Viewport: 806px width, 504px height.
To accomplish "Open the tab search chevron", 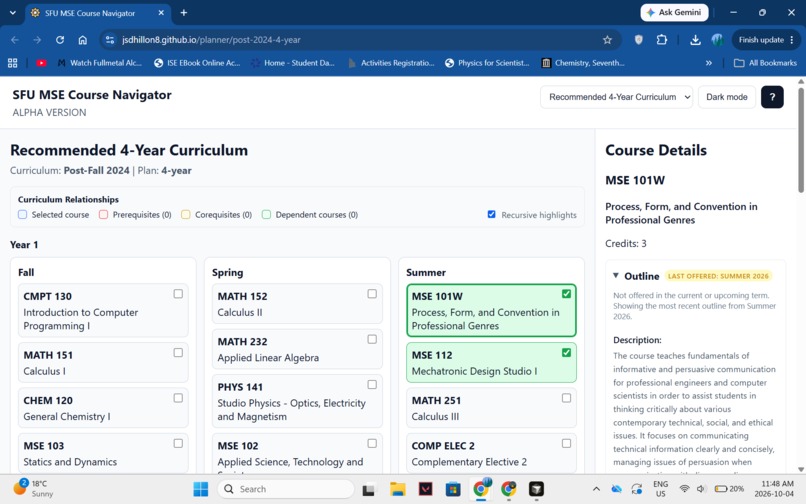I will click(x=13, y=13).
